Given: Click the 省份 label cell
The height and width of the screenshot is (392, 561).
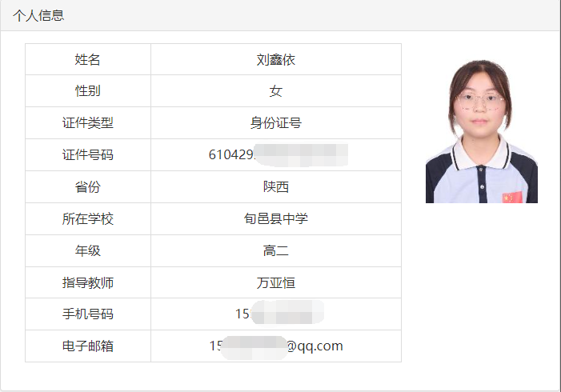Looking at the screenshot, I should [x=88, y=186].
